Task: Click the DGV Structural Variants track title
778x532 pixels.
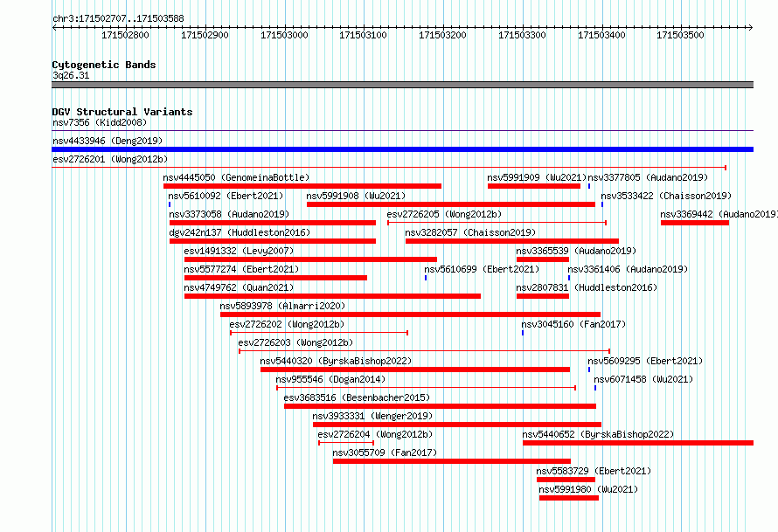Action: 122,112
